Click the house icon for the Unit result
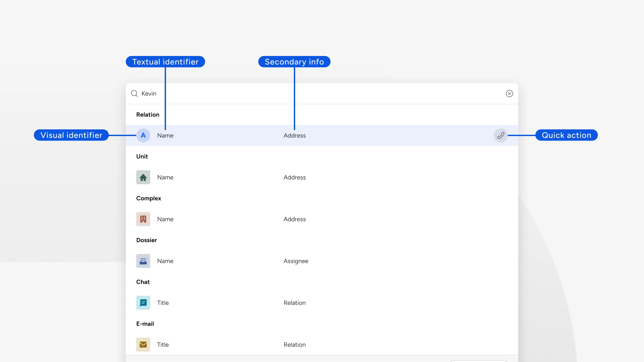This screenshot has width=644, height=362. pyautogui.click(x=143, y=177)
